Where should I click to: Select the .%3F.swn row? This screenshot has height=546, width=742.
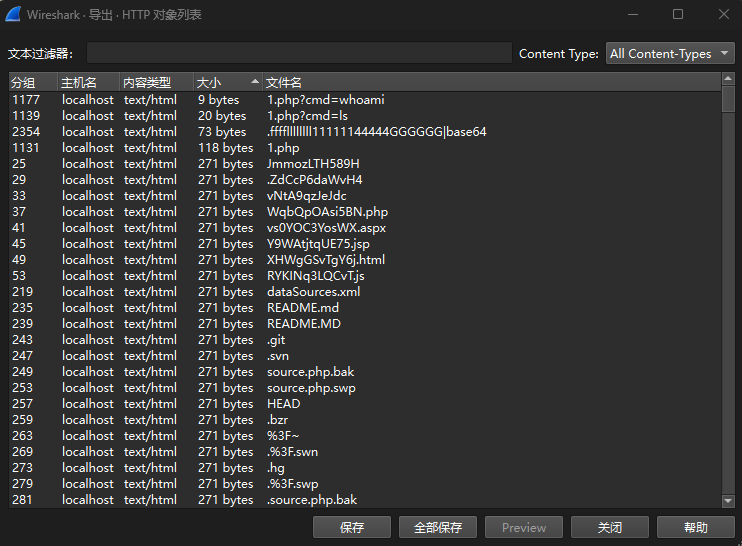[365, 452]
